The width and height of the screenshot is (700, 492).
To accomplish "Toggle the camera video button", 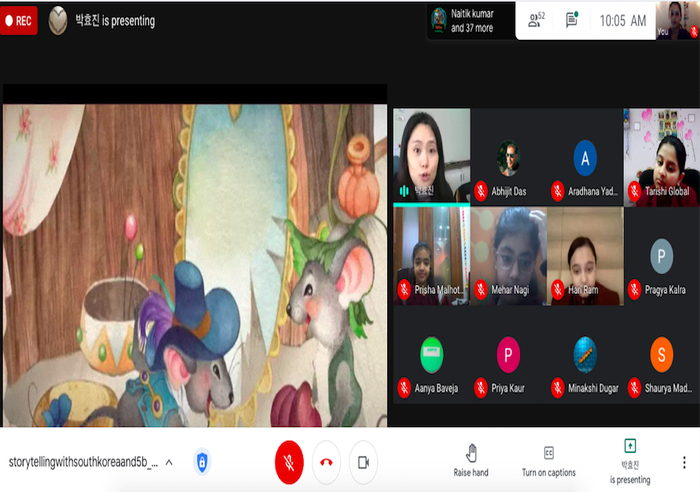I will (x=363, y=463).
